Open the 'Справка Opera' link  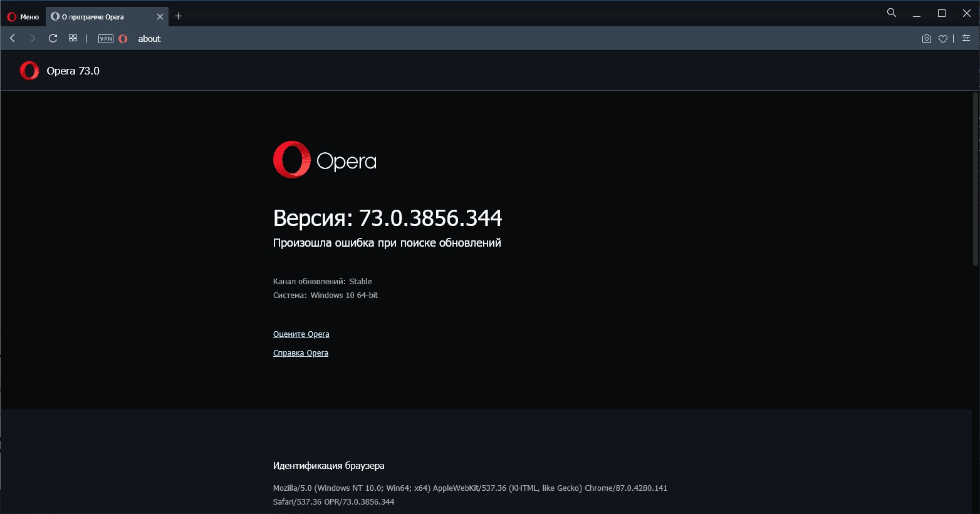coord(301,353)
